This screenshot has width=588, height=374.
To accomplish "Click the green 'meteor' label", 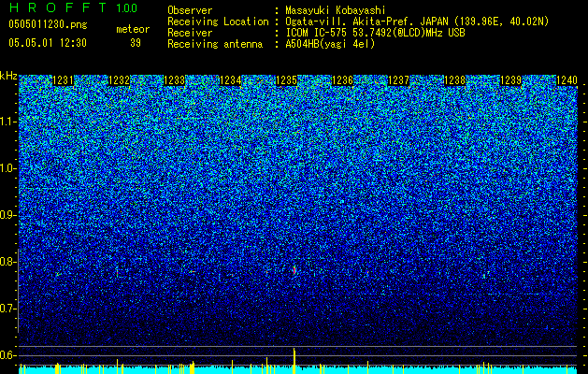I will point(133,29).
